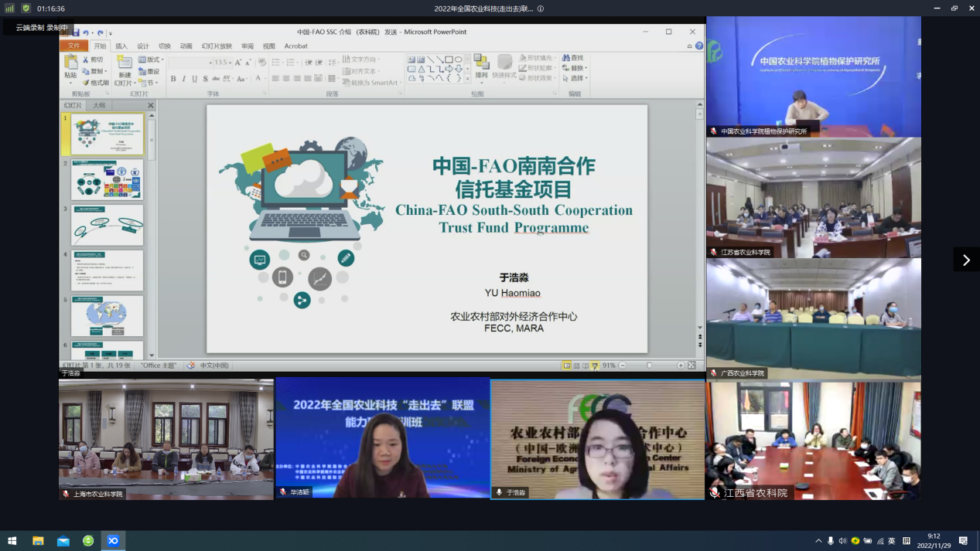Switch to the Outline (大纲) pane tab
The width and height of the screenshot is (980, 551).
pyautogui.click(x=100, y=105)
